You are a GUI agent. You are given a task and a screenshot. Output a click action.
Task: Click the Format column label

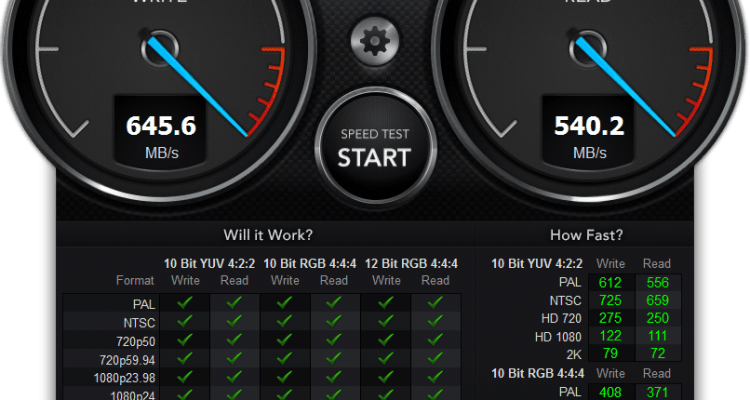tap(134, 281)
